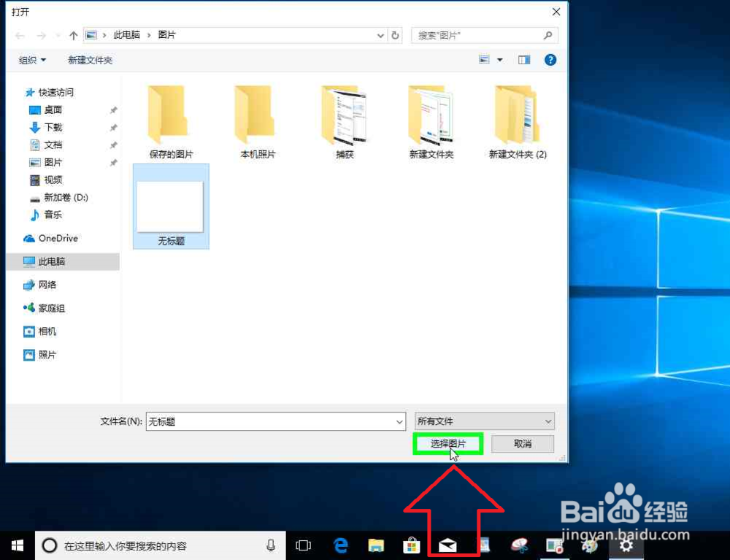
Task: Click the Cortana search box
Action: tap(161, 545)
